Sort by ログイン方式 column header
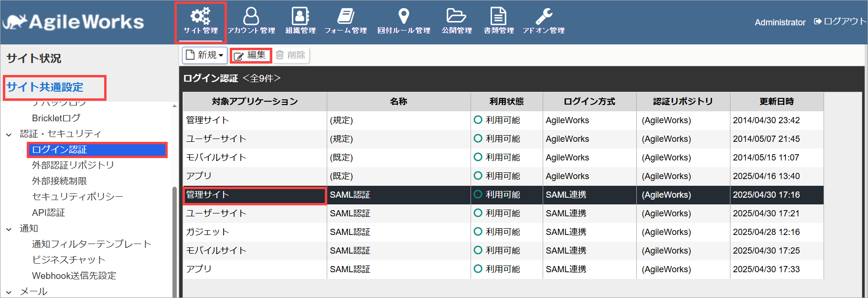 point(589,101)
